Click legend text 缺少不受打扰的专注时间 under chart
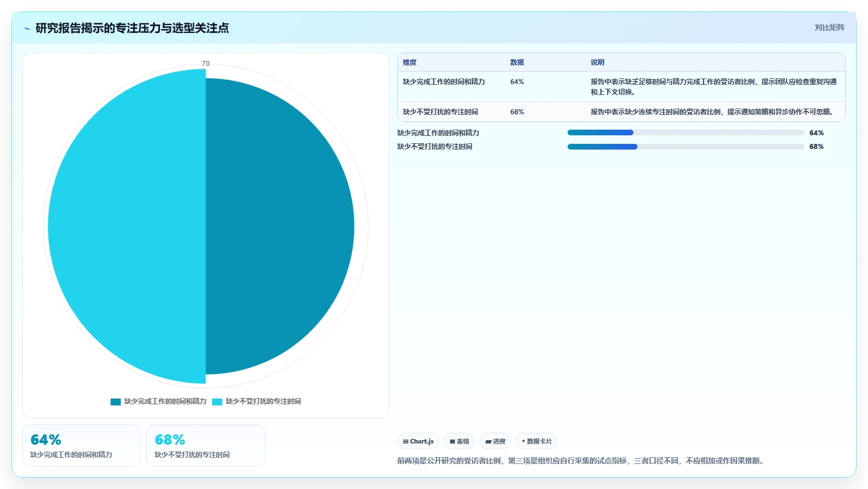 pos(263,401)
